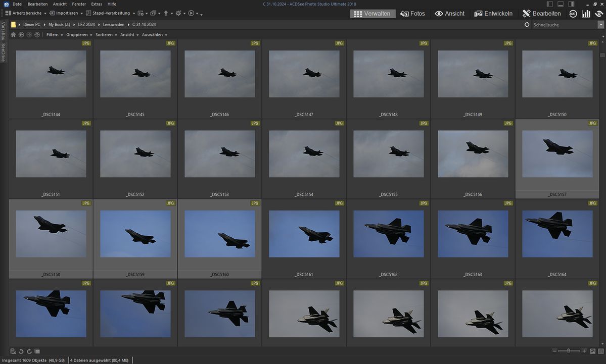Expand the Arbeitsbereiche dropdown
The width and height of the screenshot is (606, 364).
(26, 13)
